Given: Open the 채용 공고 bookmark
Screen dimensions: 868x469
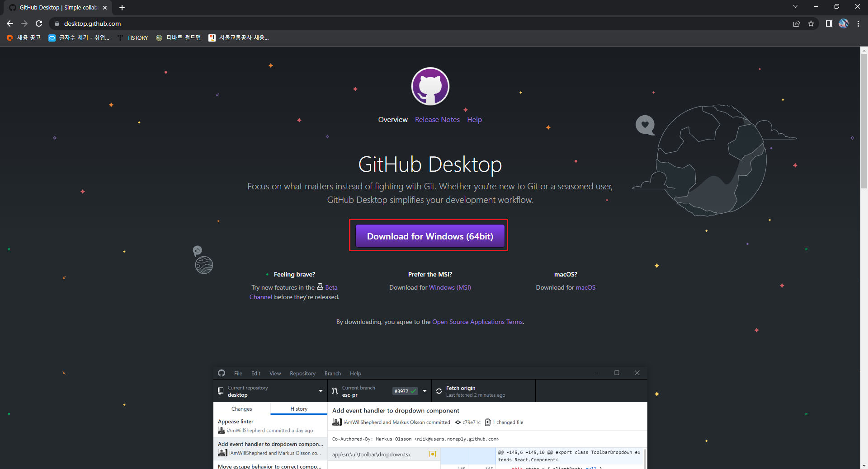Looking at the screenshot, I should (24, 38).
